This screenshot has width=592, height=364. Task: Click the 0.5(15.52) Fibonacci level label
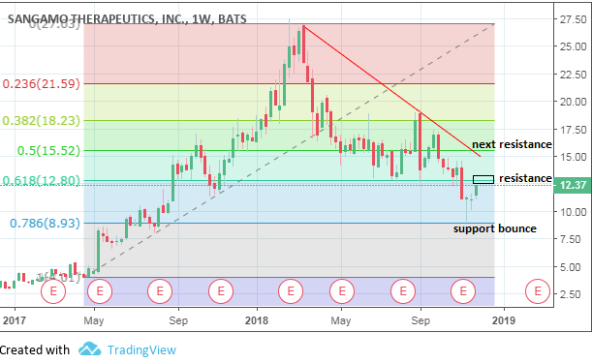(x=48, y=150)
